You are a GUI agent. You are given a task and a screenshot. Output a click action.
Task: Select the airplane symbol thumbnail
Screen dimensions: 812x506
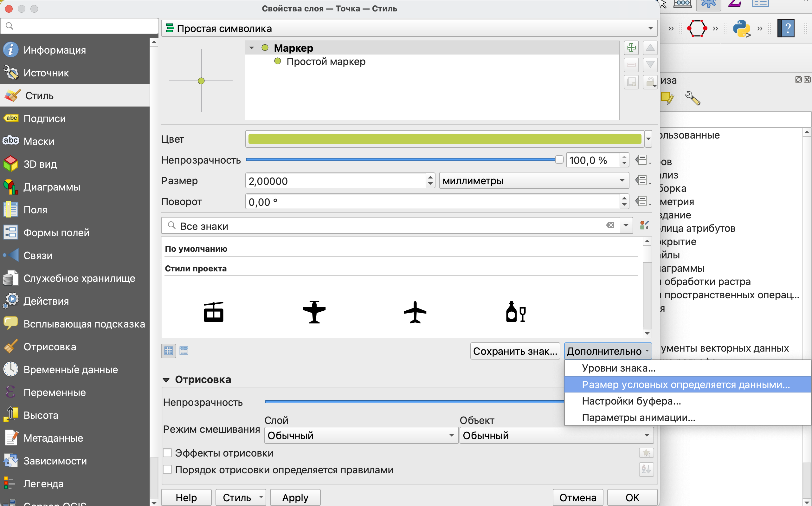415,312
